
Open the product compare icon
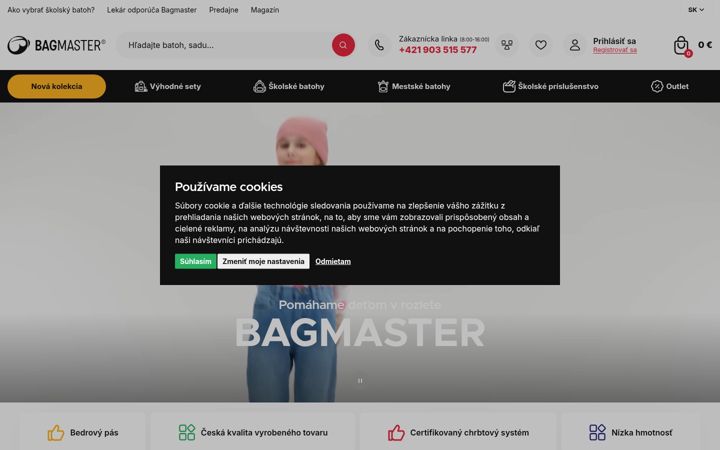[x=507, y=45]
